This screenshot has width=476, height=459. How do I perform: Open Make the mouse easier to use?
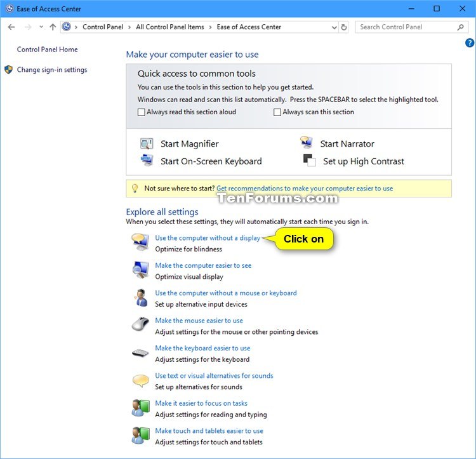pyautogui.click(x=199, y=321)
